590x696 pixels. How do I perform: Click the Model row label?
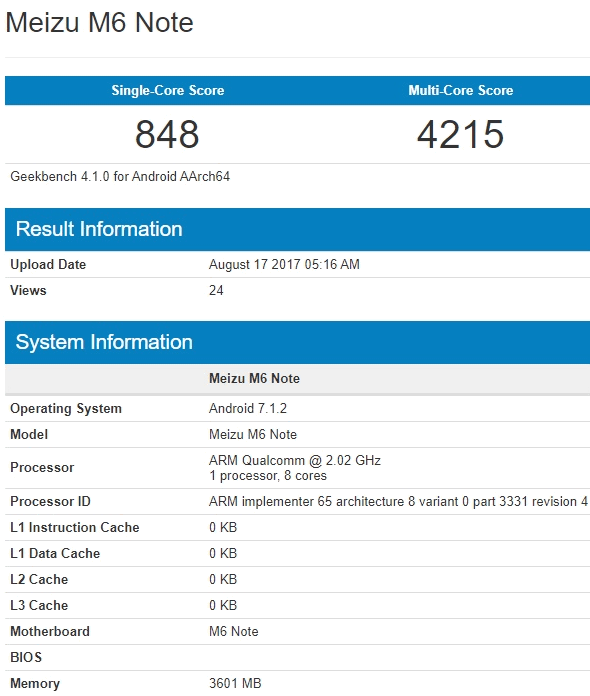(29, 434)
